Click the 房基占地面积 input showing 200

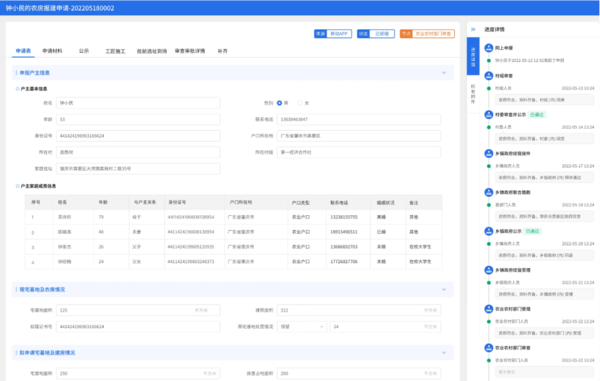click(x=359, y=373)
